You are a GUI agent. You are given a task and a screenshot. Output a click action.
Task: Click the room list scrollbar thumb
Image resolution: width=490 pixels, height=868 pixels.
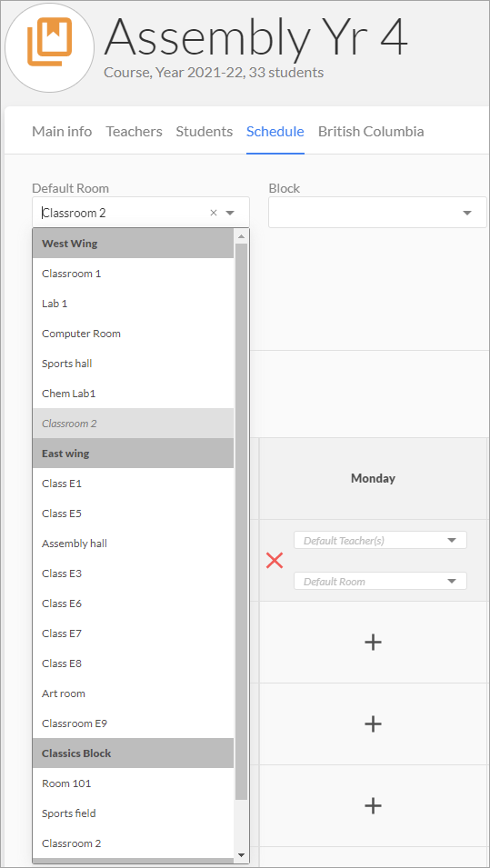click(241, 522)
